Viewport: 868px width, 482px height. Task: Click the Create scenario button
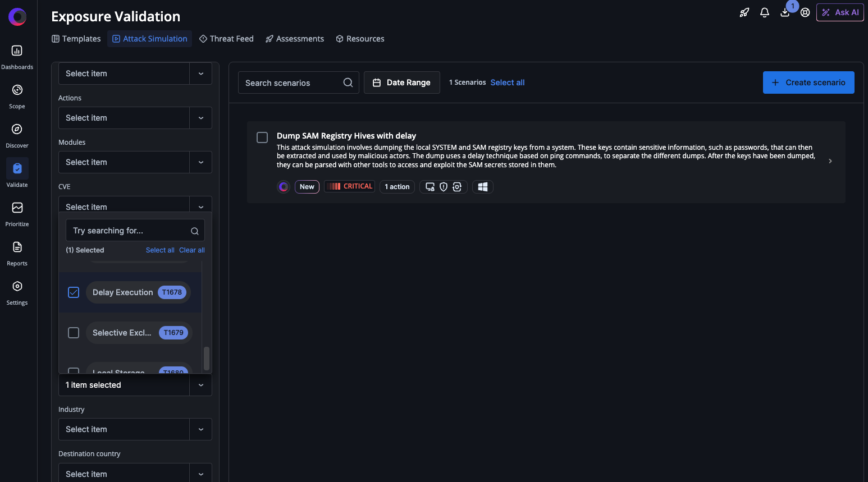coord(808,82)
